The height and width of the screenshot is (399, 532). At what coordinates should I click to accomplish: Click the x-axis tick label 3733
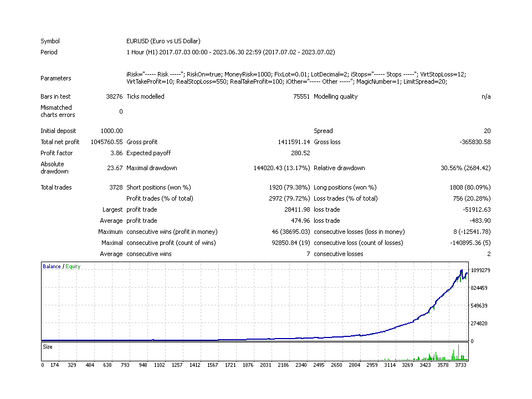tap(461, 365)
